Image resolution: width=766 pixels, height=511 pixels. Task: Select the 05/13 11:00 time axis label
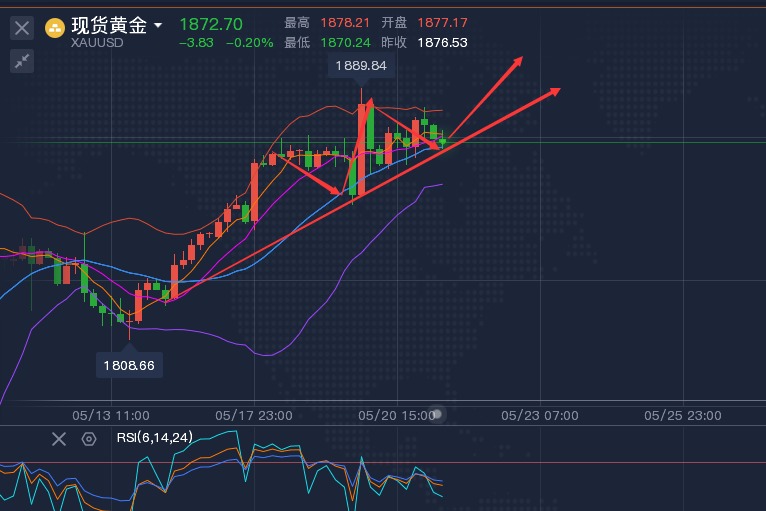click(x=112, y=415)
